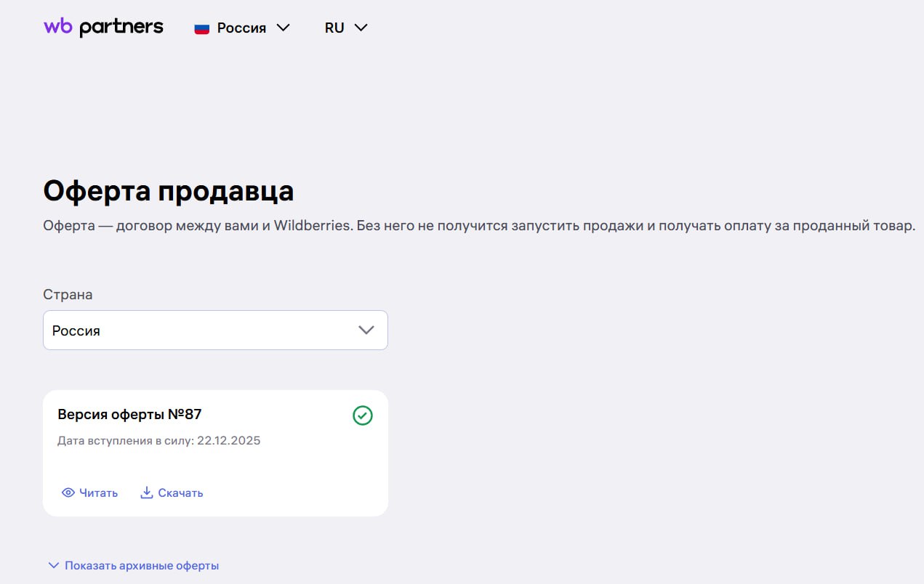This screenshot has height=584, width=924.
Task: Select the offer card Версия оферты №87
Action: click(x=215, y=453)
